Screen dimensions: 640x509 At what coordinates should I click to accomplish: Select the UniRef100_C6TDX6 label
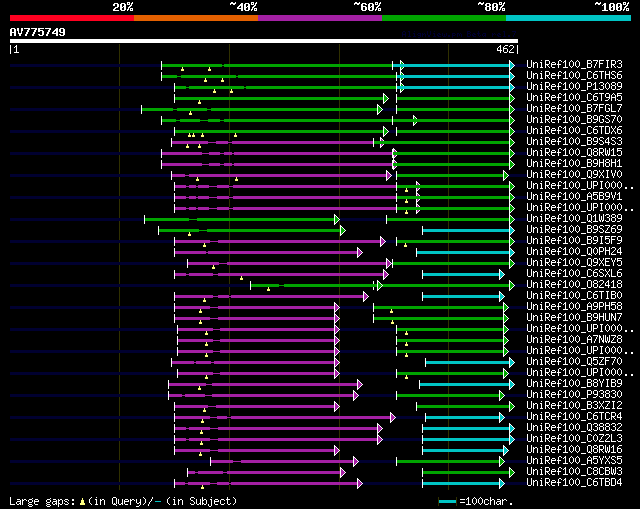coord(574,131)
